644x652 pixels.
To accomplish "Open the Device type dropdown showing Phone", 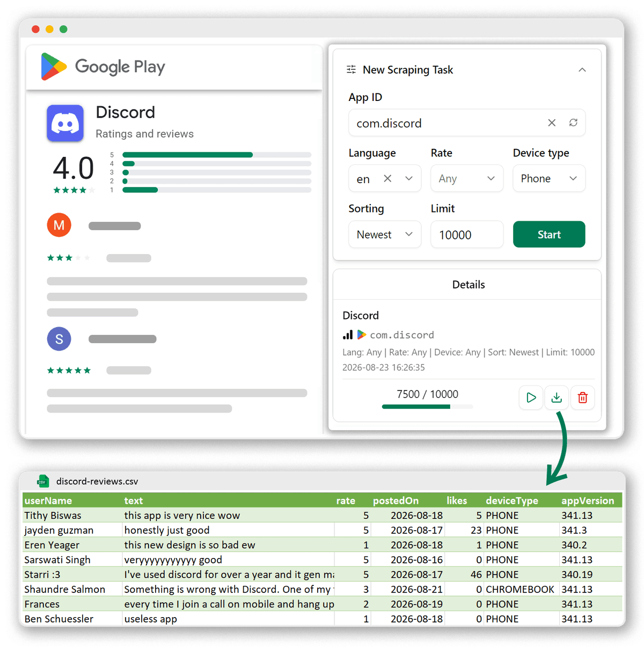I will [549, 178].
